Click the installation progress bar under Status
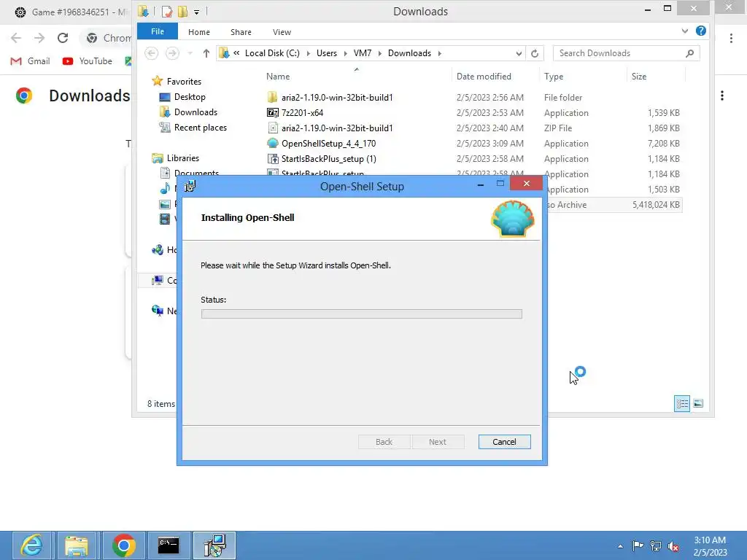 (x=362, y=314)
